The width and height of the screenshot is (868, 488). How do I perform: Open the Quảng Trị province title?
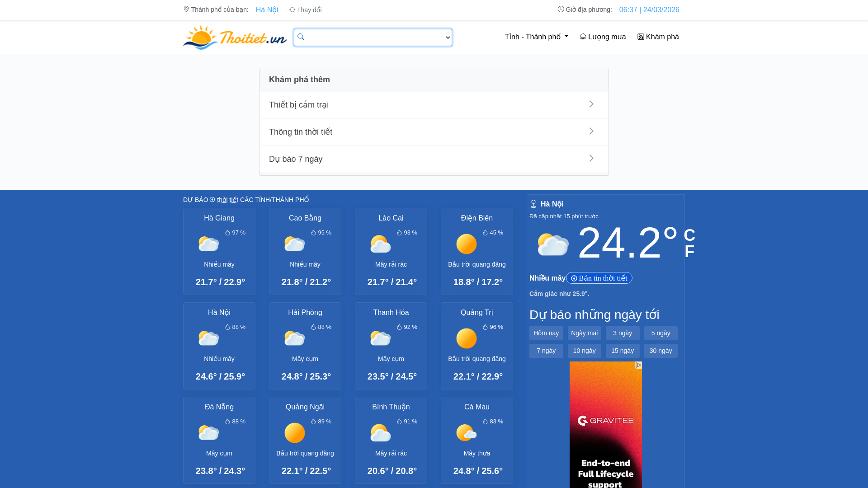(476, 313)
